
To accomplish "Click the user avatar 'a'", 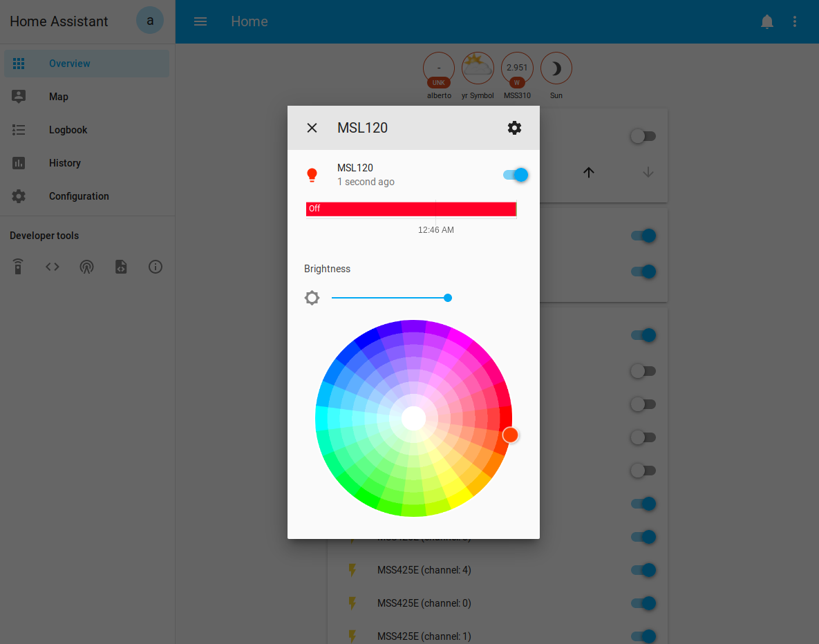I will click(150, 21).
